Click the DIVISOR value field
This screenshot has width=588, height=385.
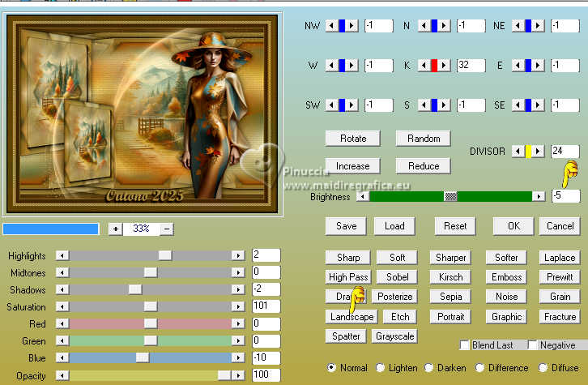(x=565, y=152)
